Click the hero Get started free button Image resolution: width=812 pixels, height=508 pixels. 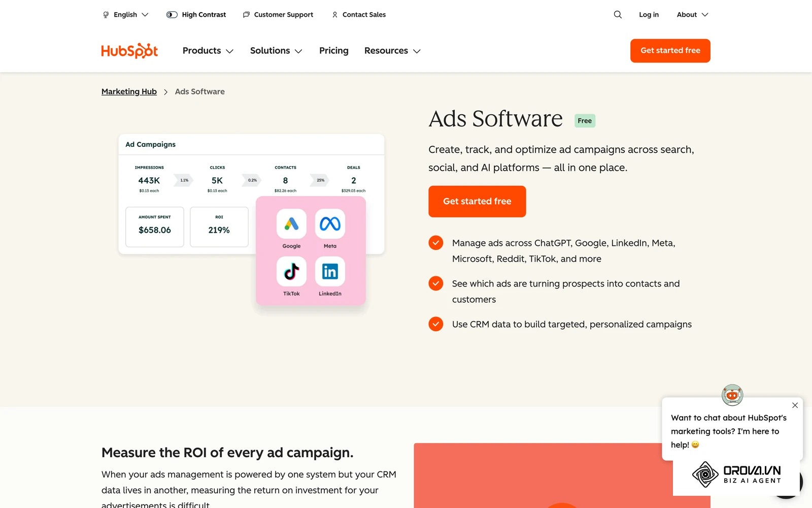coord(477,201)
